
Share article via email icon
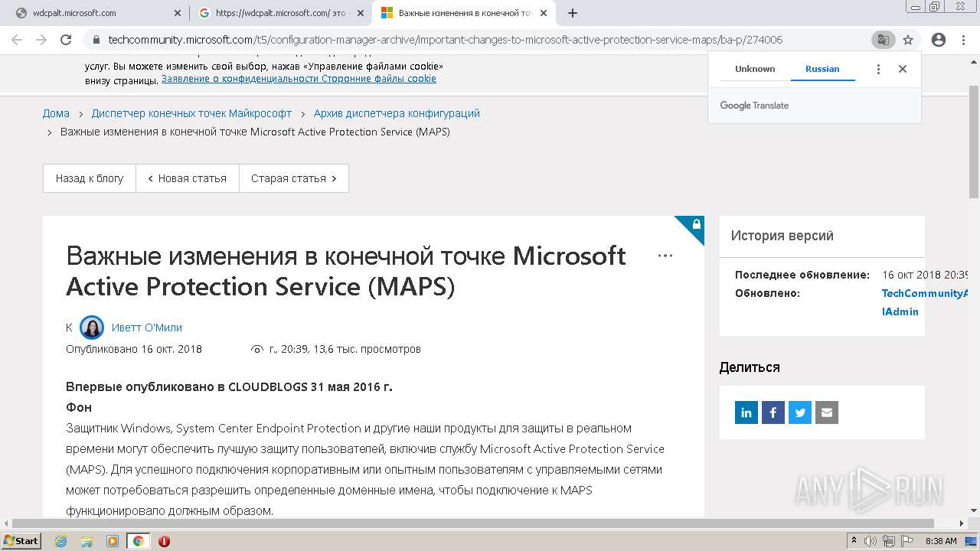(827, 412)
